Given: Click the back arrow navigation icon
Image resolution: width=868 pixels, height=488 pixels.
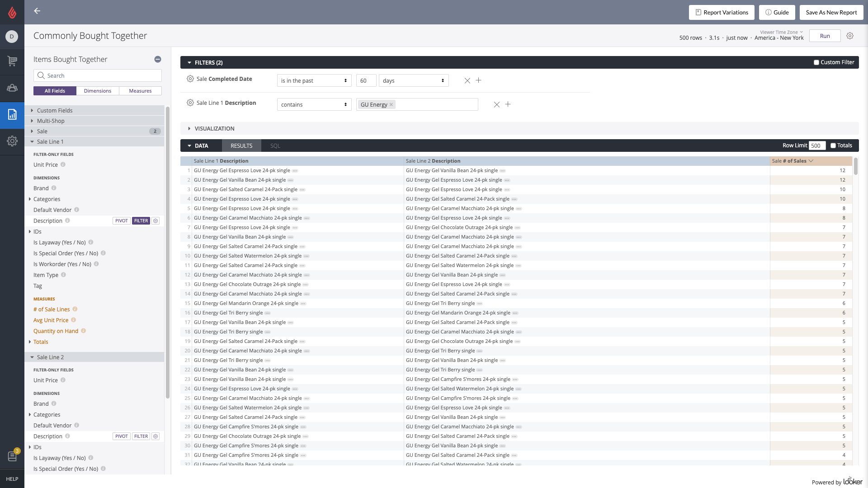Looking at the screenshot, I should 37,11.
